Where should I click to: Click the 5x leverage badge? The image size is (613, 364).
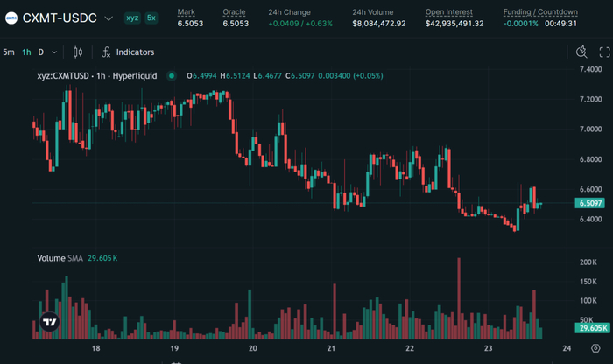pyautogui.click(x=151, y=18)
